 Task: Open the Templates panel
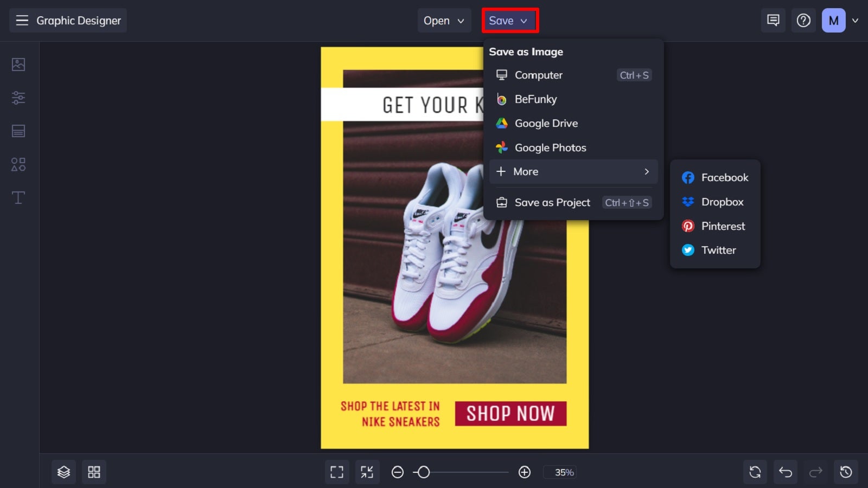pos(18,131)
